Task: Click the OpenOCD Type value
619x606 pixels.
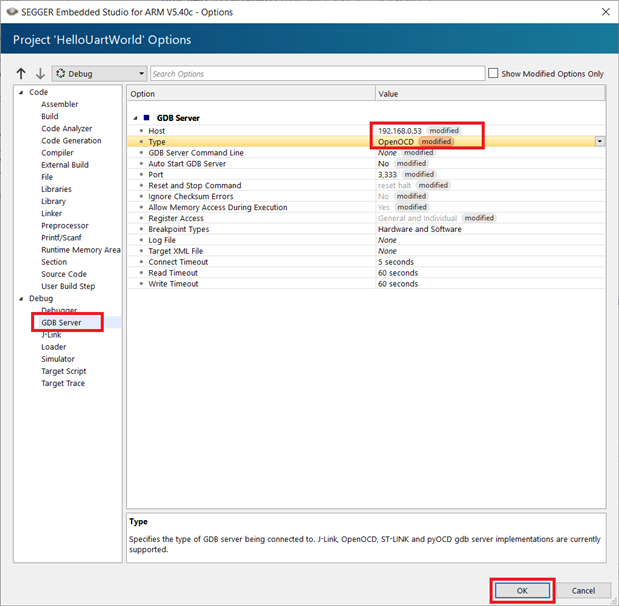Action: click(x=396, y=142)
